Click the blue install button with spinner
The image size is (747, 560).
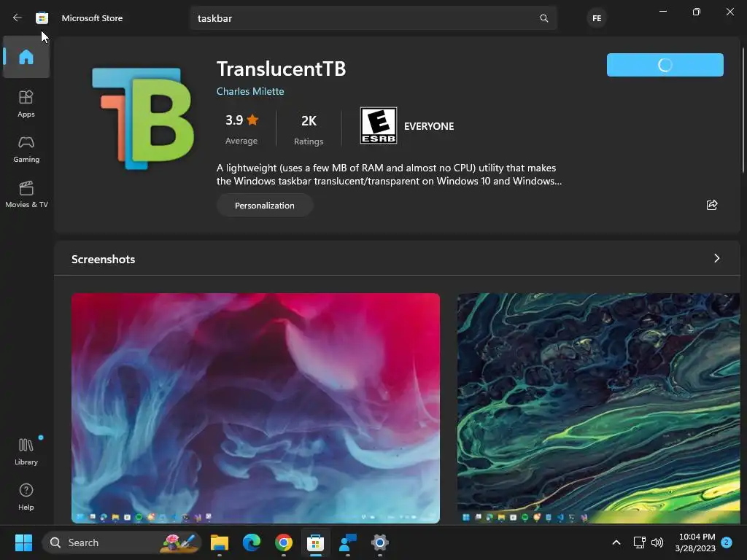(665, 65)
